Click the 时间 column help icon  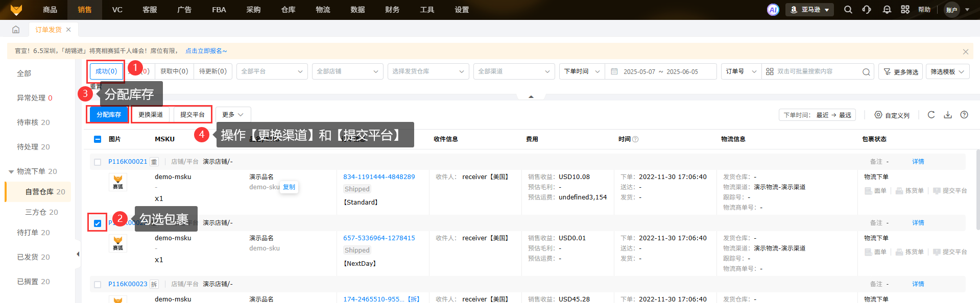point(635,139)
